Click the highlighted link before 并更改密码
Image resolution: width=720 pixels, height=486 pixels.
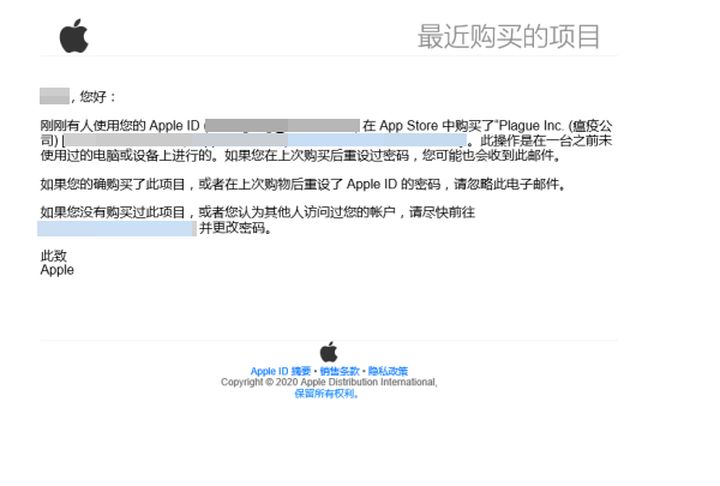tap(117, 228)
